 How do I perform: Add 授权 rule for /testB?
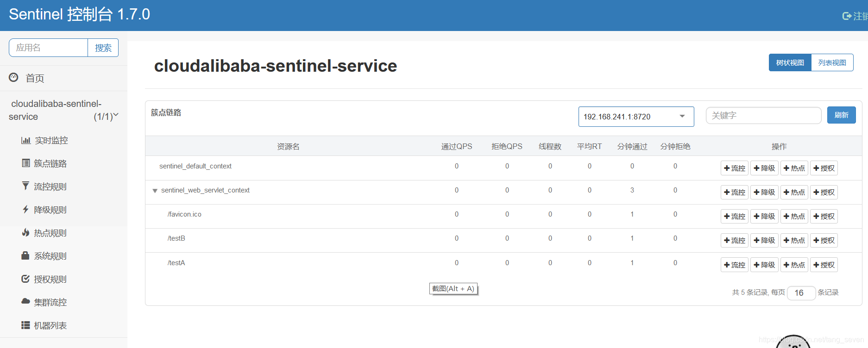(824, 240)
